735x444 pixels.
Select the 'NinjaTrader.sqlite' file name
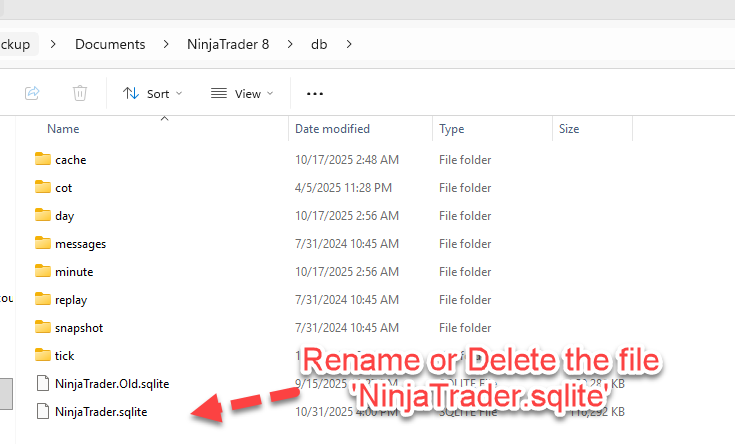pyautogui.click(x=101, y=412)
